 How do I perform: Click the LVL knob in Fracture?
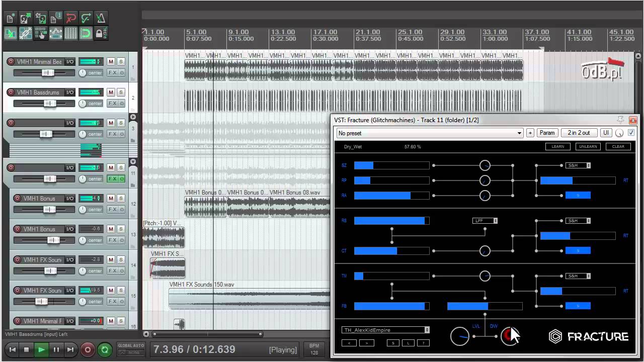460,336
